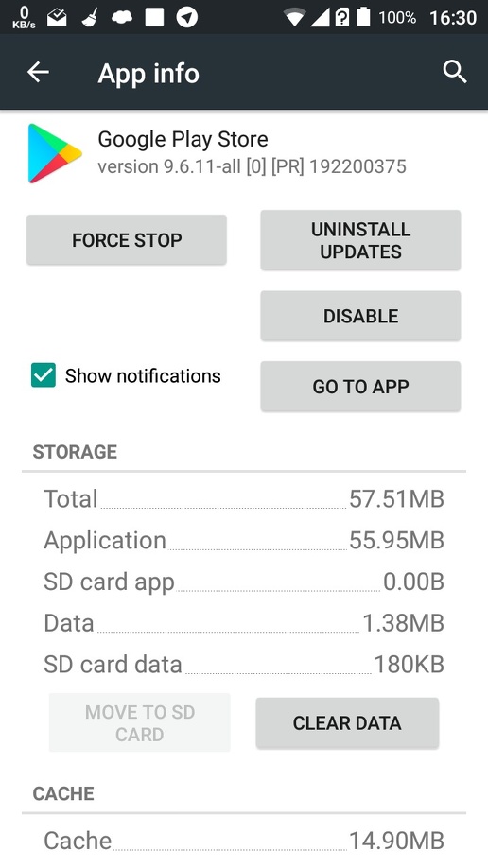The image size is (488, 868).
Task: Tap the Total storage row
Action: [244, 498]
